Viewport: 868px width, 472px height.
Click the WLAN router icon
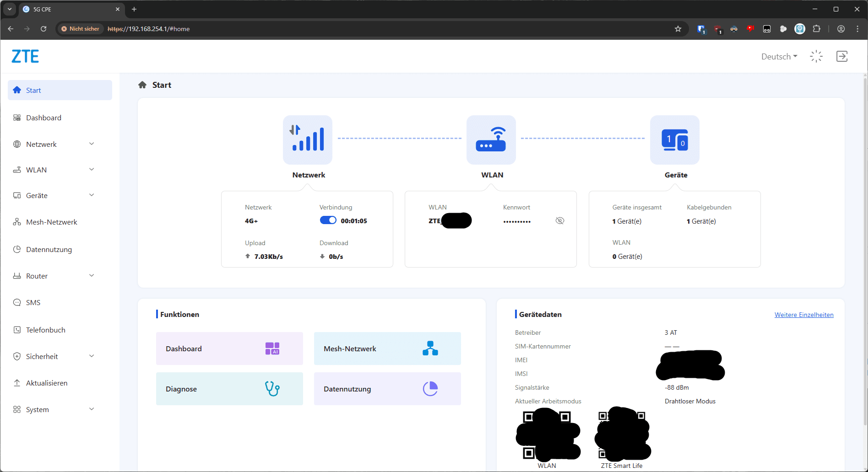[491, 140]
